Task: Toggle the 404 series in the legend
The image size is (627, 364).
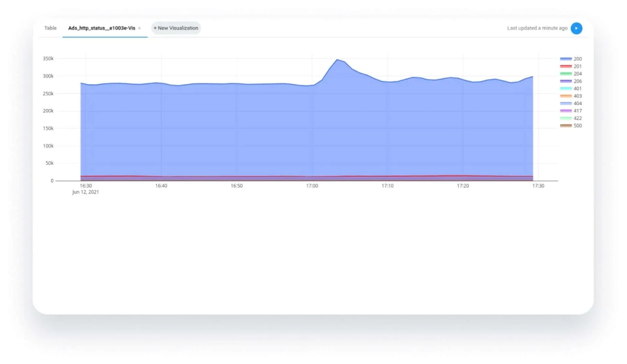Action: tap(571, 103)
